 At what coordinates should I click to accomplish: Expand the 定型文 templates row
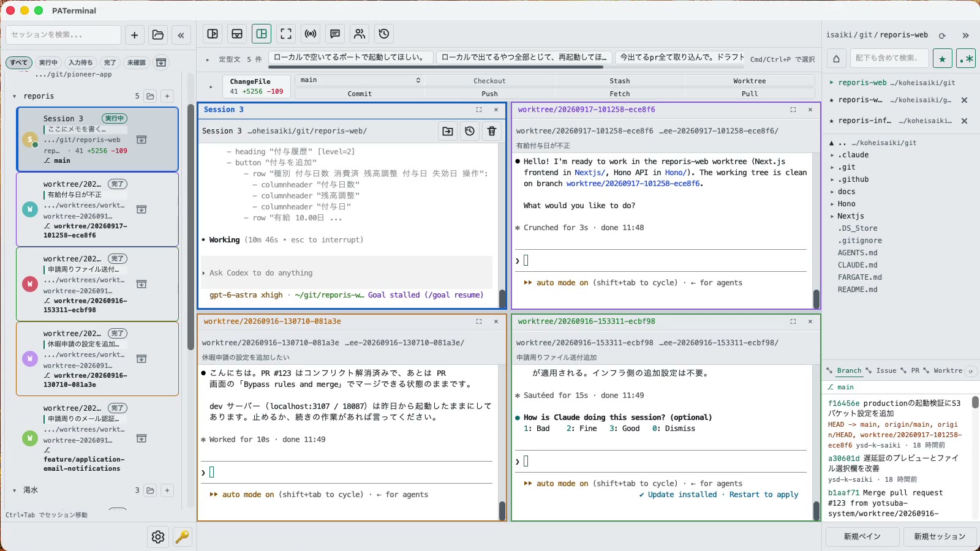pyautogui.click(x=208, y=59)
